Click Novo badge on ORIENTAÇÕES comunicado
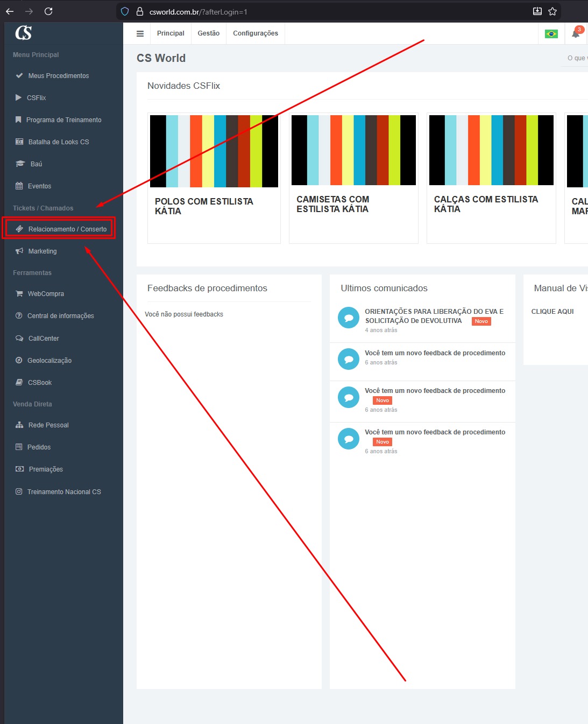The width and height of the screenshot is (588, 724). tap(481, 321)
